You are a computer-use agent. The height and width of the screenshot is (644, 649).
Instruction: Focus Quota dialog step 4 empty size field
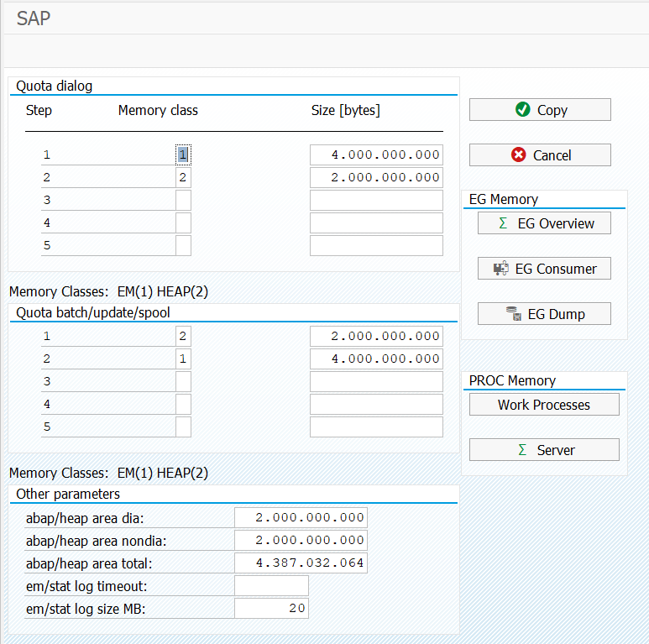coord(376,223)
